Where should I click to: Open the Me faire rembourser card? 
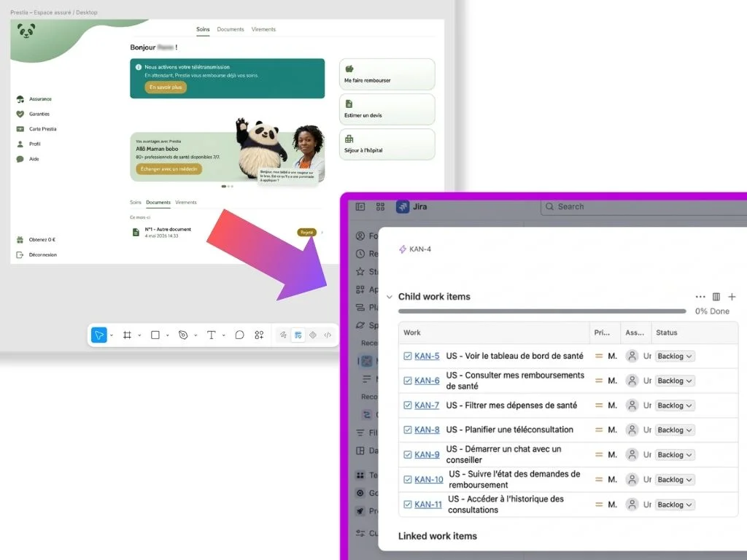pos(387,74)
